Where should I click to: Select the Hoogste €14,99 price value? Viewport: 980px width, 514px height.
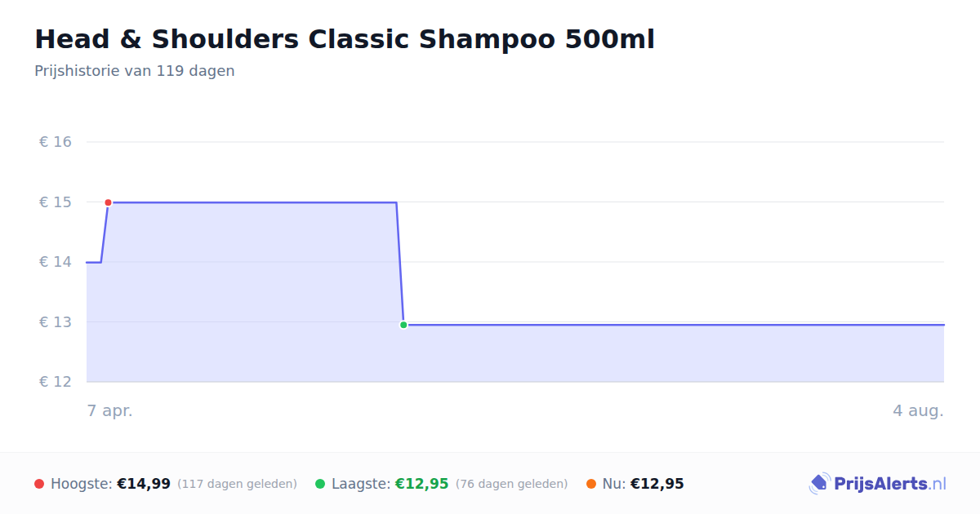(x=144, y=484)
